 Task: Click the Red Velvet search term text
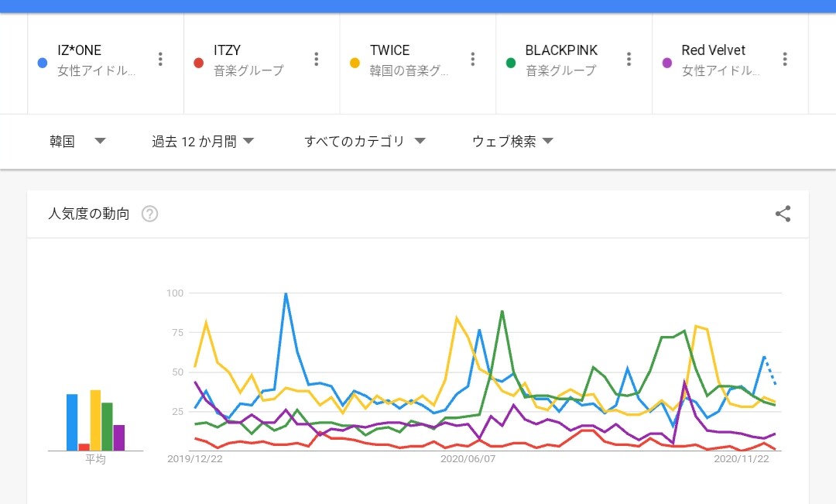713,50
